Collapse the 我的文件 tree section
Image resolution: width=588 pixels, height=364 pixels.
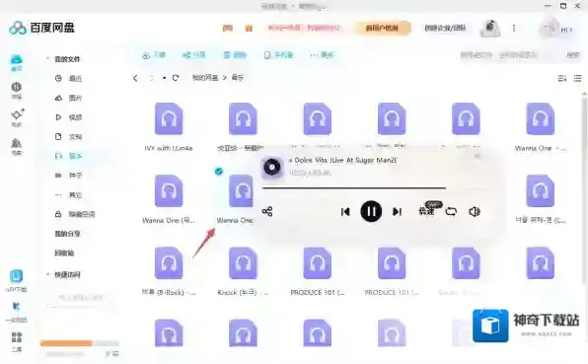coord(47,58)
